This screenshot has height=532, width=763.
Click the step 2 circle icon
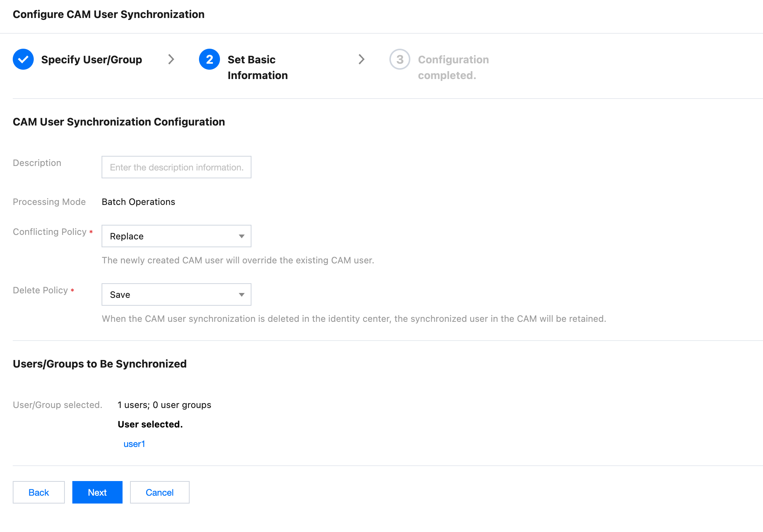tap(209, 59)
